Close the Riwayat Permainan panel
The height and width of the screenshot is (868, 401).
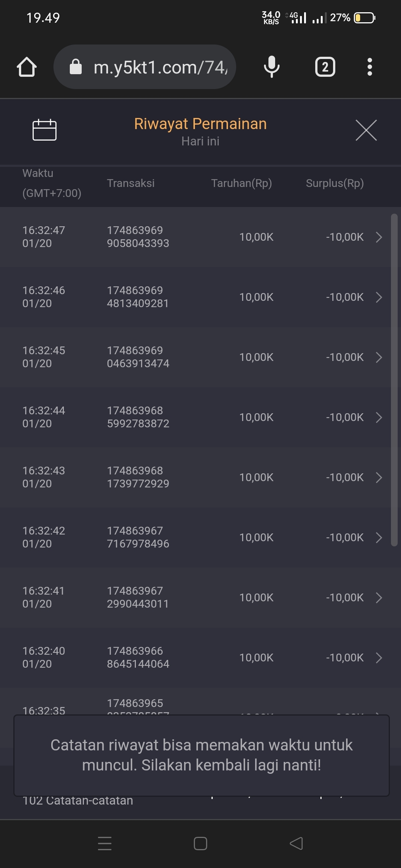click(x=366, y=130)
